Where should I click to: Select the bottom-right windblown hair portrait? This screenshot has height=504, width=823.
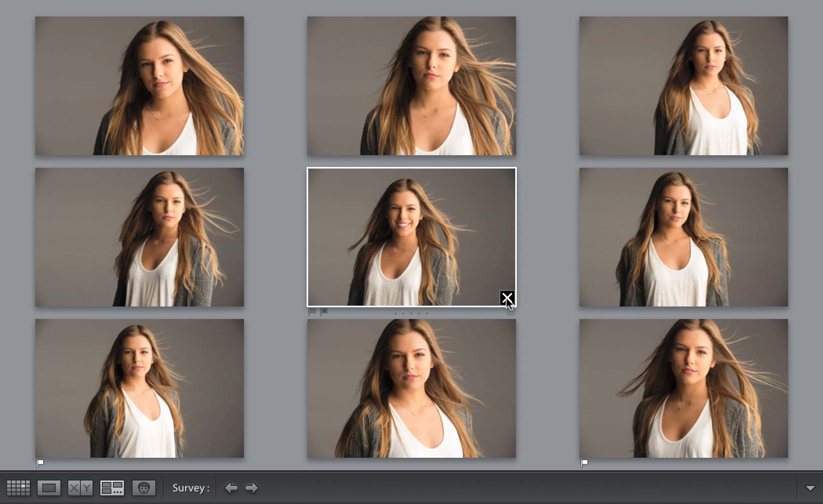(683, 388)
